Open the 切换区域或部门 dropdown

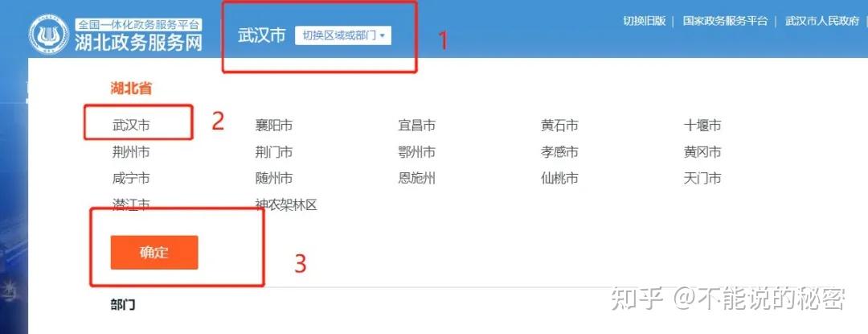point(342,35)
